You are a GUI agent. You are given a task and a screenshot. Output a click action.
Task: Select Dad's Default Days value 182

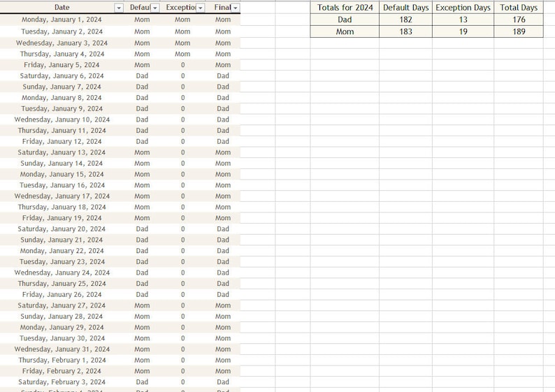405,20
